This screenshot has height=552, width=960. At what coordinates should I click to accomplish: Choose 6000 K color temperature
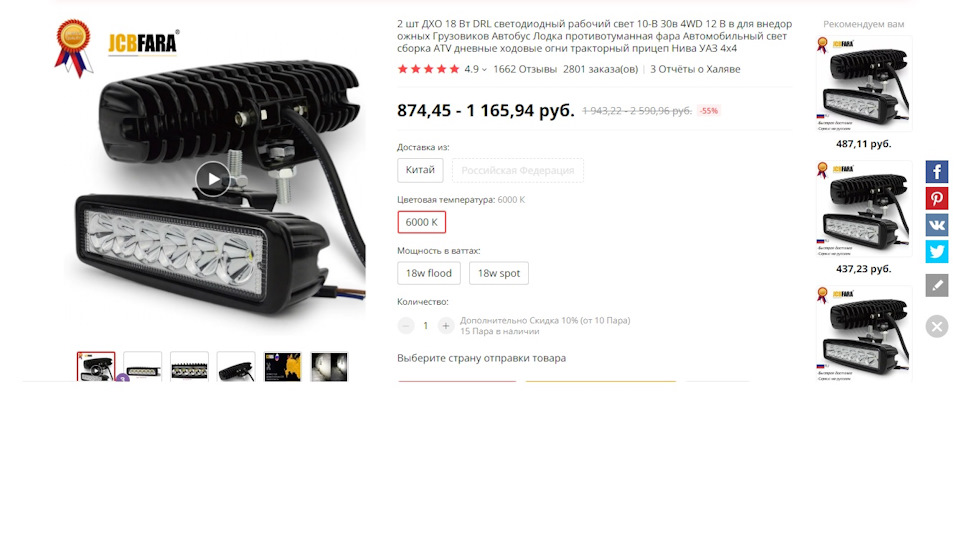[421, 222]
